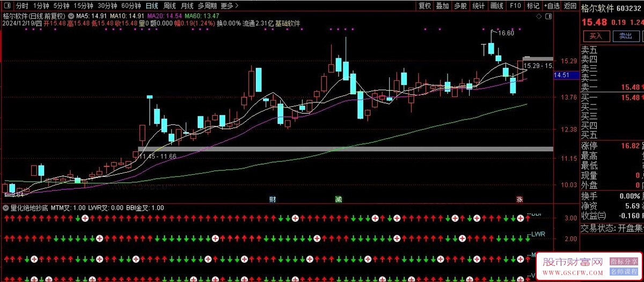The image size is (644, 282).
Task: Click the 减 marker on chart bottom
Action: click(338, 199)
